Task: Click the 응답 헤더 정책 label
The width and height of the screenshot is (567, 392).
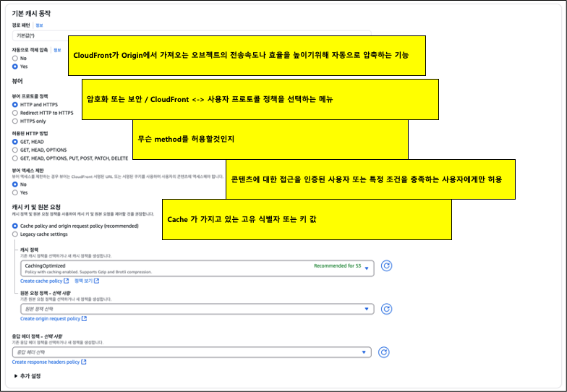Action: [37, 336]
